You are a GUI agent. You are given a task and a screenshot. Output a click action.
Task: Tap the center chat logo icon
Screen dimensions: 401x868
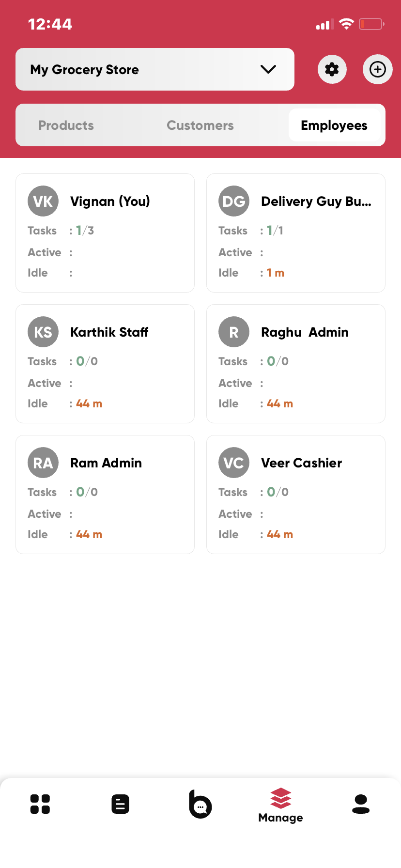pos(200,804)
